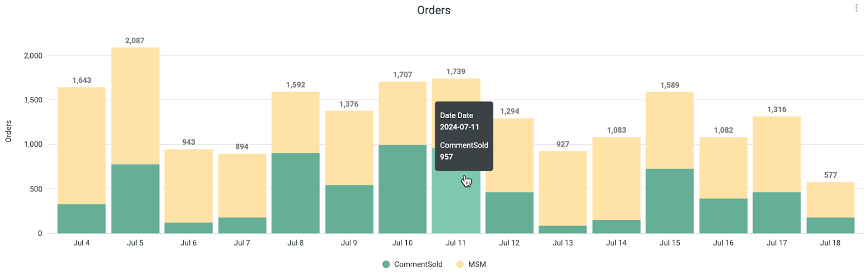Click the Jul 18 yellow MSM segment
Image resolution: width=868 pixels, height=278 pixels.
click(x=830, y=200)
